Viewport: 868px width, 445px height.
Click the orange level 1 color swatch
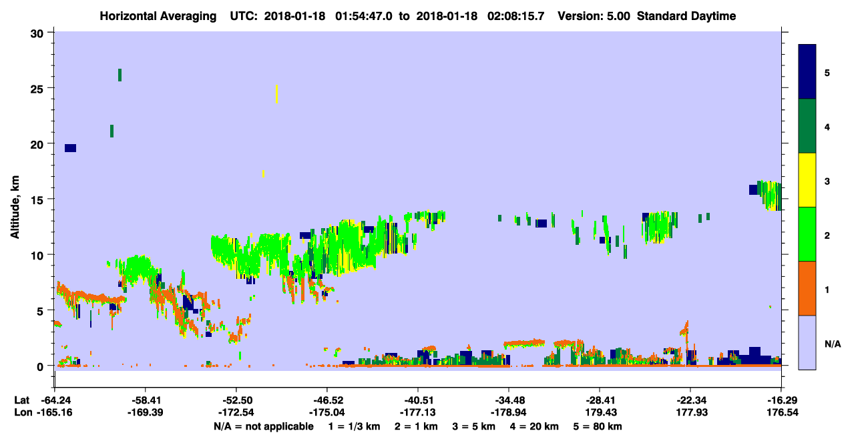pyautogui.click(x=807, y=288)
